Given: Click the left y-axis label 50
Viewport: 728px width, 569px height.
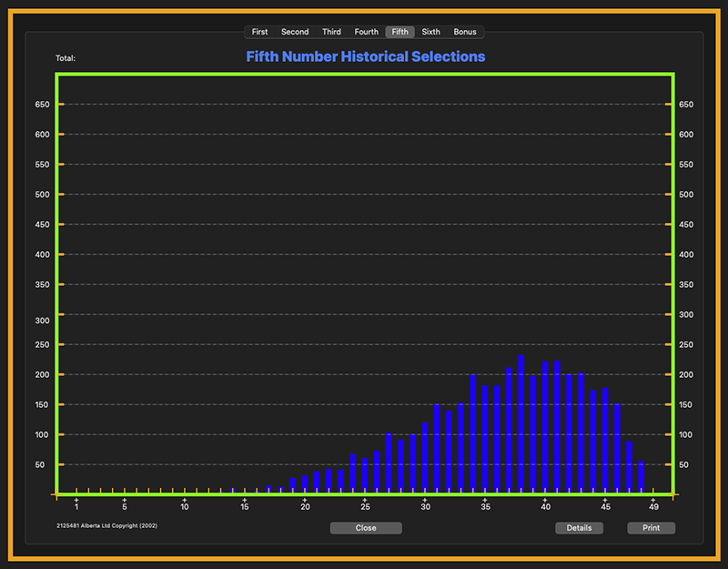Looking at the screenshot, I should (40, 465).
